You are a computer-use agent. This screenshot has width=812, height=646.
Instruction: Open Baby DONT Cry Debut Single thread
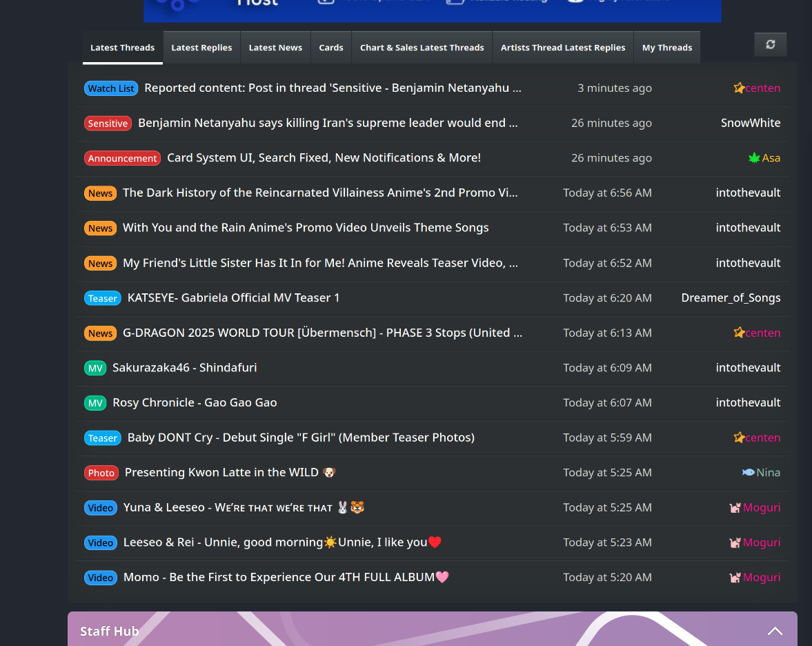coord(301,438)
